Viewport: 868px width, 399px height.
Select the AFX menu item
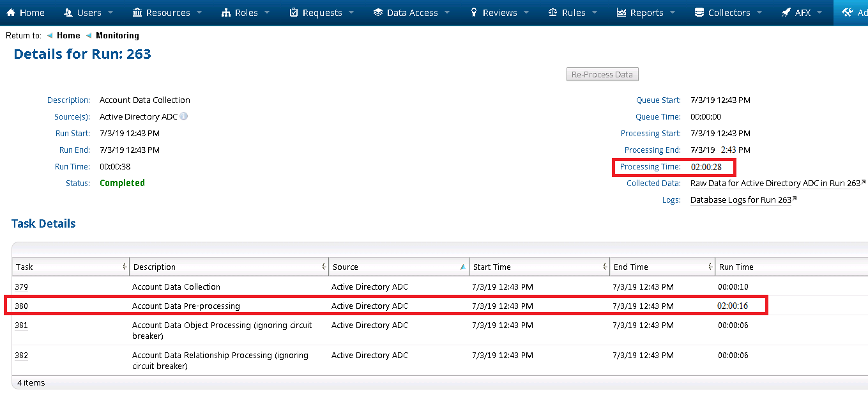[x=802, y=13]
